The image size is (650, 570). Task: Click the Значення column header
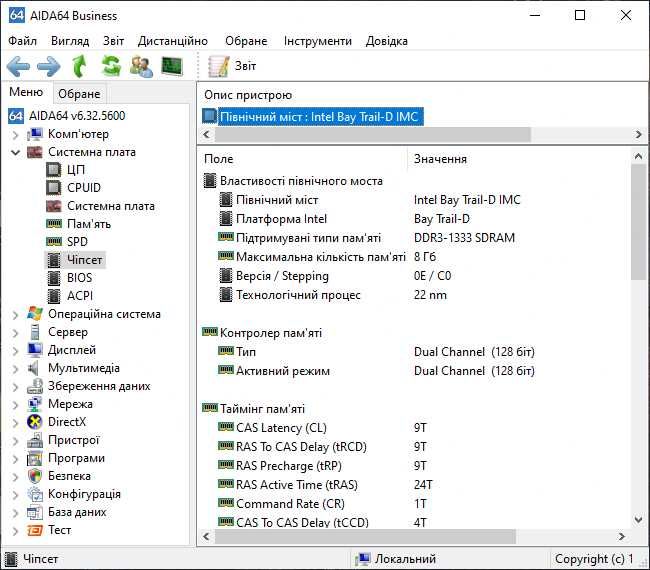pos(440,159)
